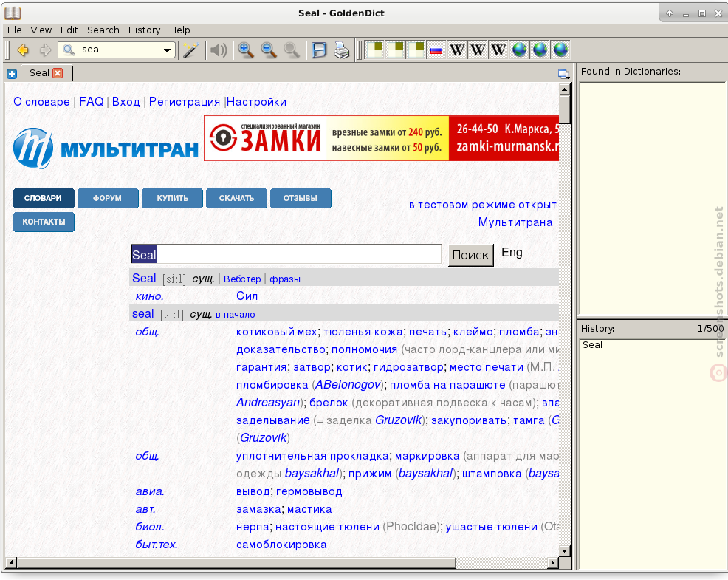
Task: Select Seal in the History list
Action: 592,345
